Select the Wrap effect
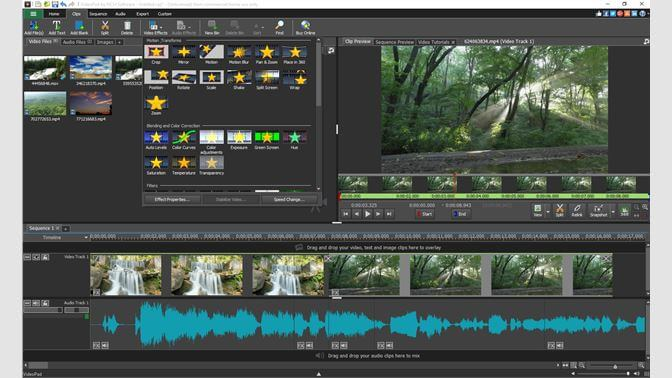672x378 pixels. [294, 80]
